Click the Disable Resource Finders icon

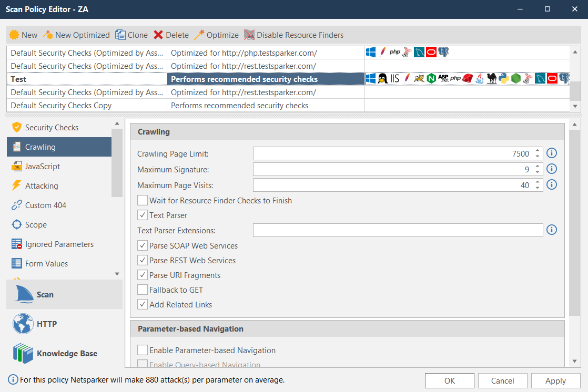click(x=249, y=35)
